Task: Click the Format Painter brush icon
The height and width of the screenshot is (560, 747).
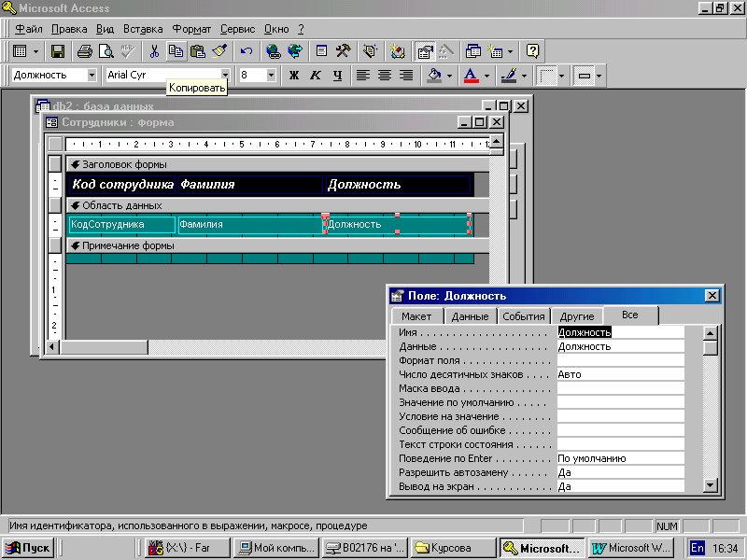Action: coord(219,51)
